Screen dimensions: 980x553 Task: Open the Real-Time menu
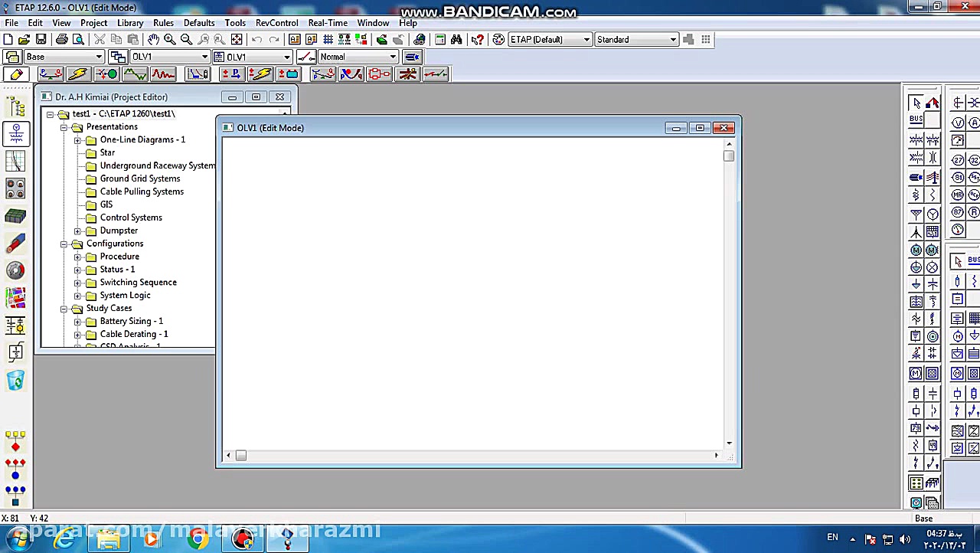coord(328,23)
